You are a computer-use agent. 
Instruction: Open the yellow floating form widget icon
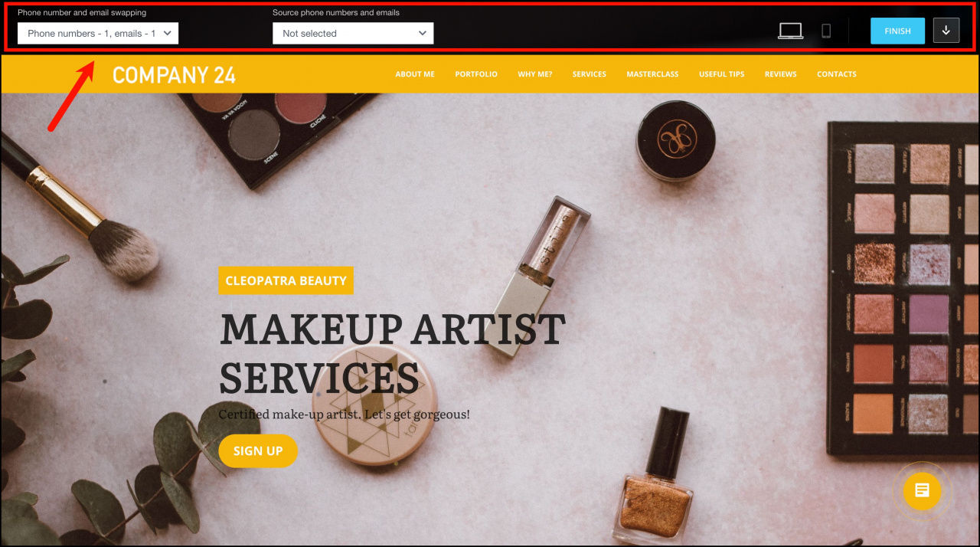[x=922, y=490]
